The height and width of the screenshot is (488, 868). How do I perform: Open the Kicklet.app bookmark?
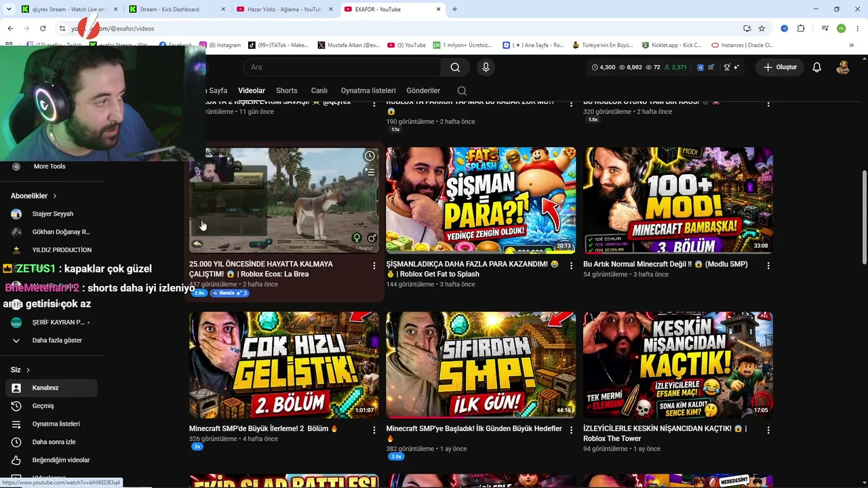673,45
